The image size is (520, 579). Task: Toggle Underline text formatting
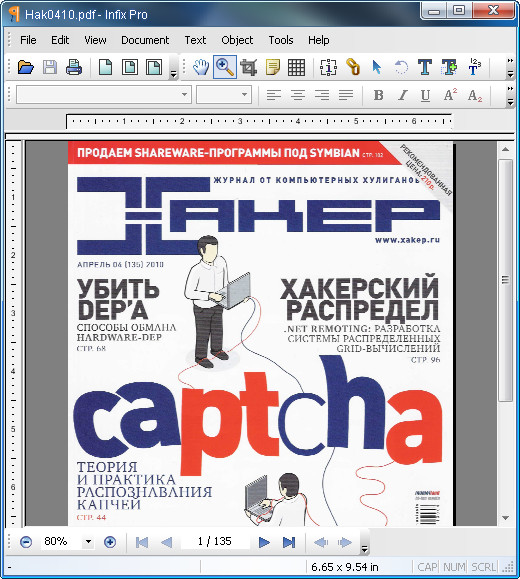(x=425, y=95)
